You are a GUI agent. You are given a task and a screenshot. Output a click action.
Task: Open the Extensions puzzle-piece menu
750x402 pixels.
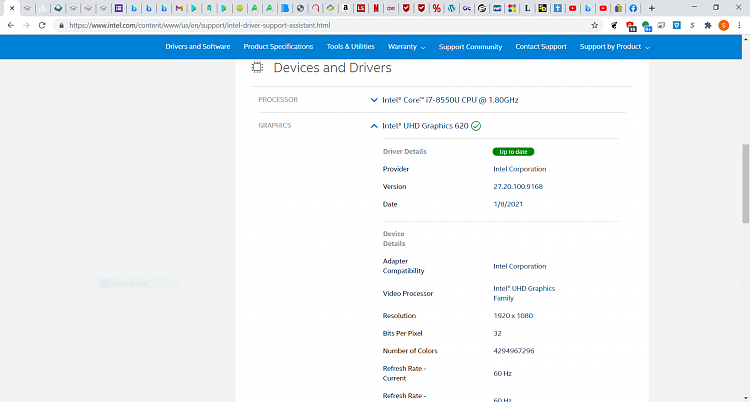click(708, 25)
